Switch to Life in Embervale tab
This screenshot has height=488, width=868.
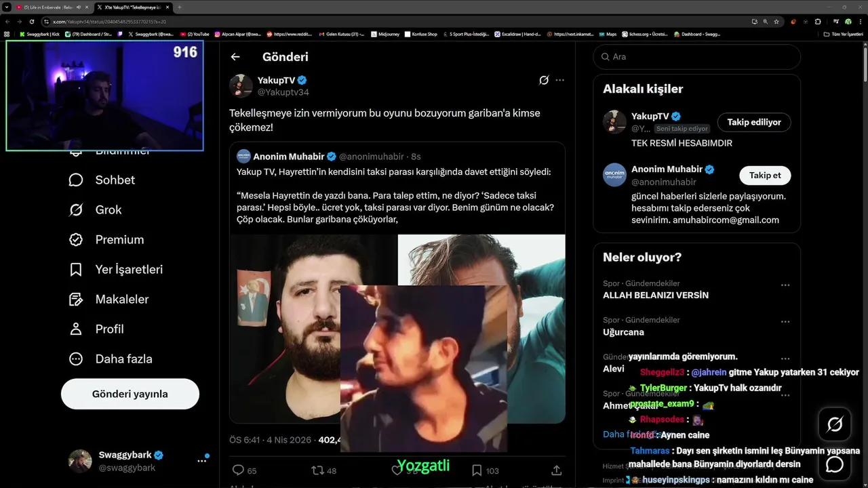52,7
